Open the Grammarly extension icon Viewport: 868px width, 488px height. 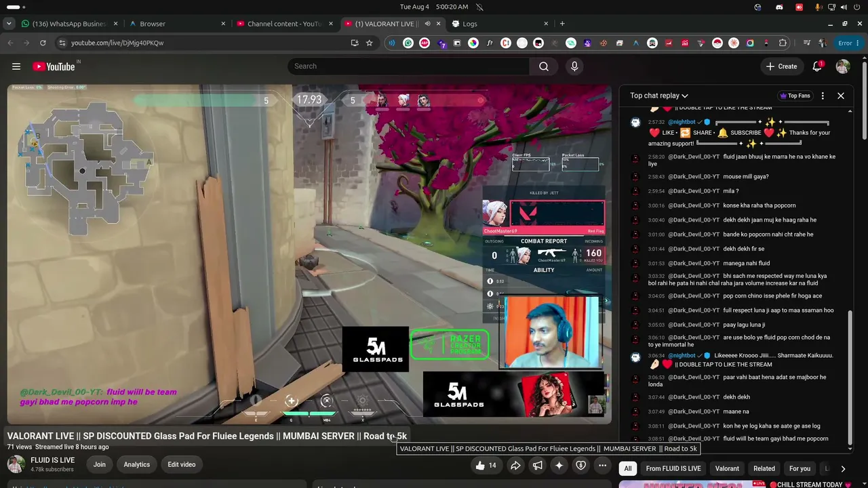pos(408,43)
